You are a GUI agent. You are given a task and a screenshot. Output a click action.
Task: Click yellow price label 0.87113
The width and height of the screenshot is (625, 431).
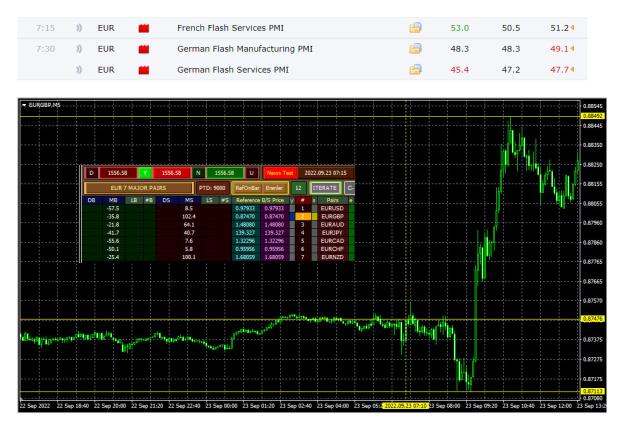pos(593,392)
